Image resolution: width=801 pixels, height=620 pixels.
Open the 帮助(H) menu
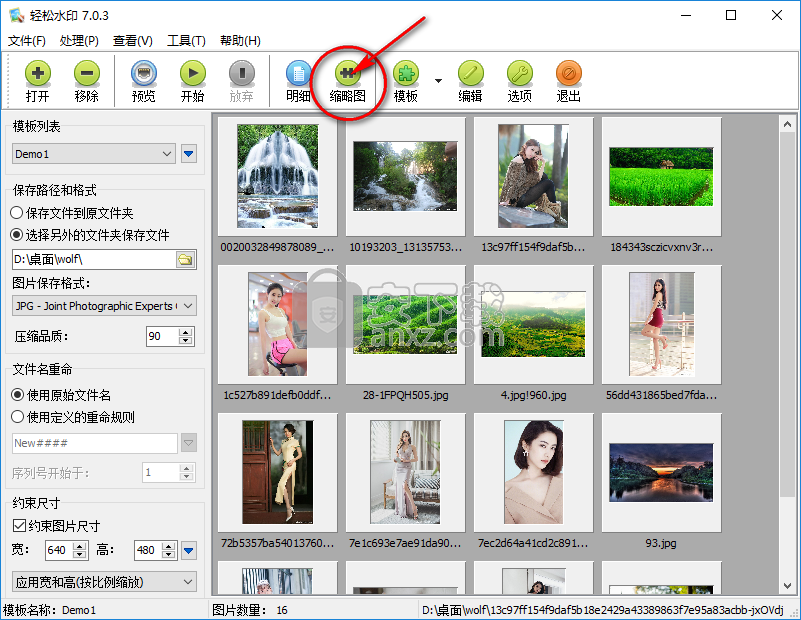(240, 41)
